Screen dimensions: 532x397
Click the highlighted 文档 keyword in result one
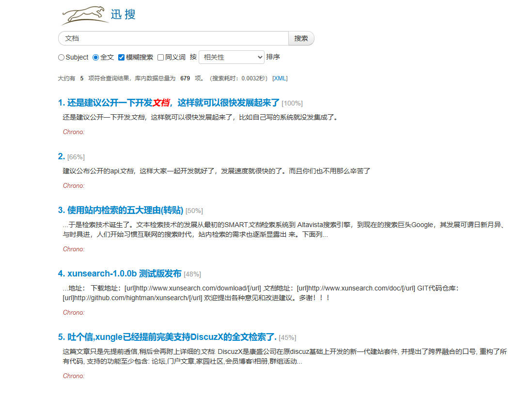click(161, 102)
